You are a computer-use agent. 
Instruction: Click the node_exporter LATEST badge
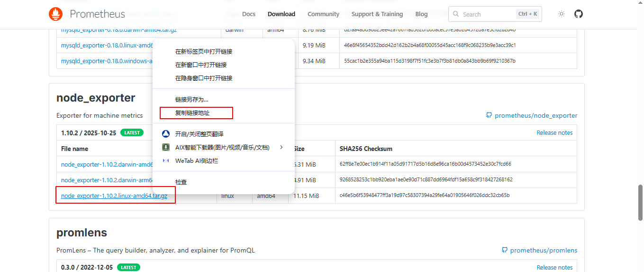(x=132, y=133)
